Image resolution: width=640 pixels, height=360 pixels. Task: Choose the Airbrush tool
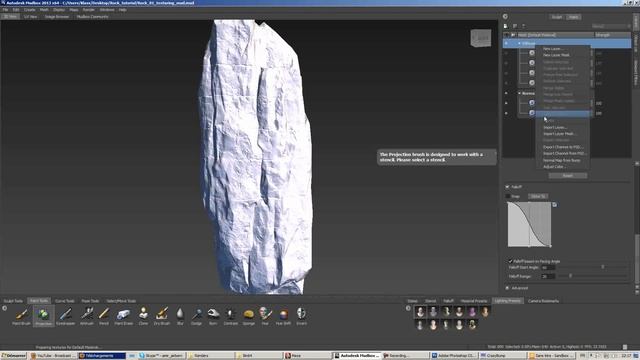tap(87, 316)
